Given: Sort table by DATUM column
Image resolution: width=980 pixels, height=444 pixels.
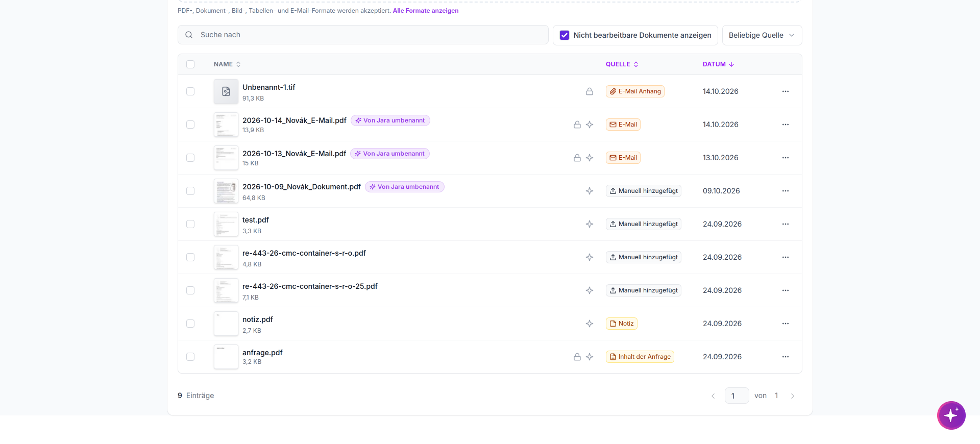Looking at the screenshot, I should coord(718,64).
